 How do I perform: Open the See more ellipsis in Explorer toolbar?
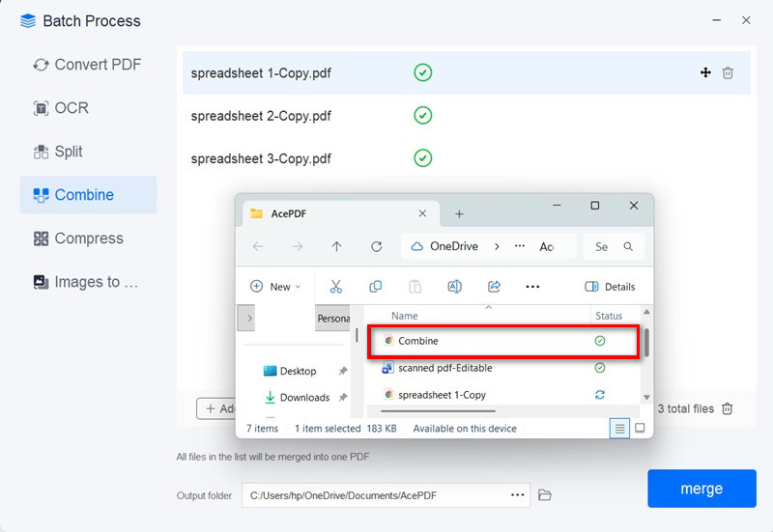click(533, 287)
